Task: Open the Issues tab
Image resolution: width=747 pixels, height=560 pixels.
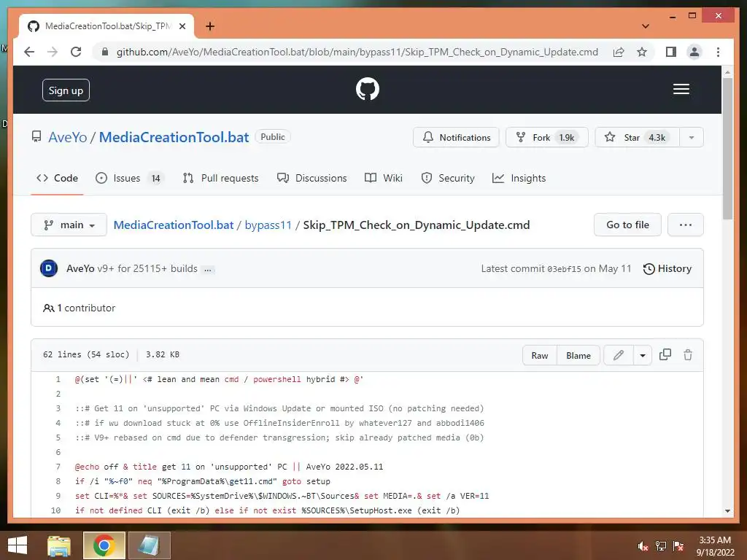Action: 128,178
